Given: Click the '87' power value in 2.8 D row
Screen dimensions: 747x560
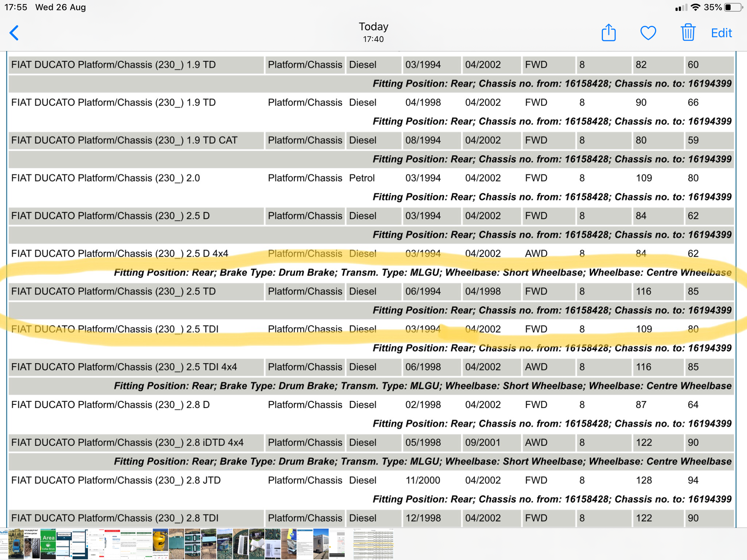Looking at the screenshot, I should click(x=641, y=405).
